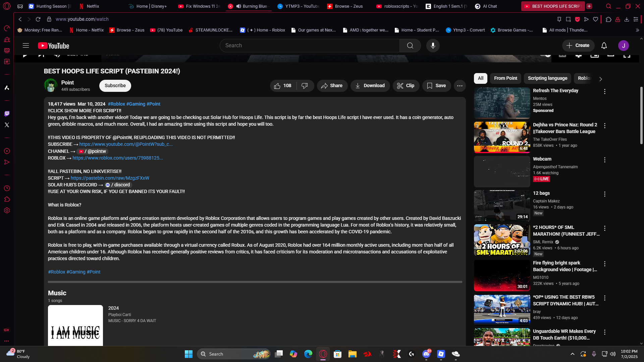Click the browser address bar URL
This screenshot has width=644, height=362.
coord(82,19)
